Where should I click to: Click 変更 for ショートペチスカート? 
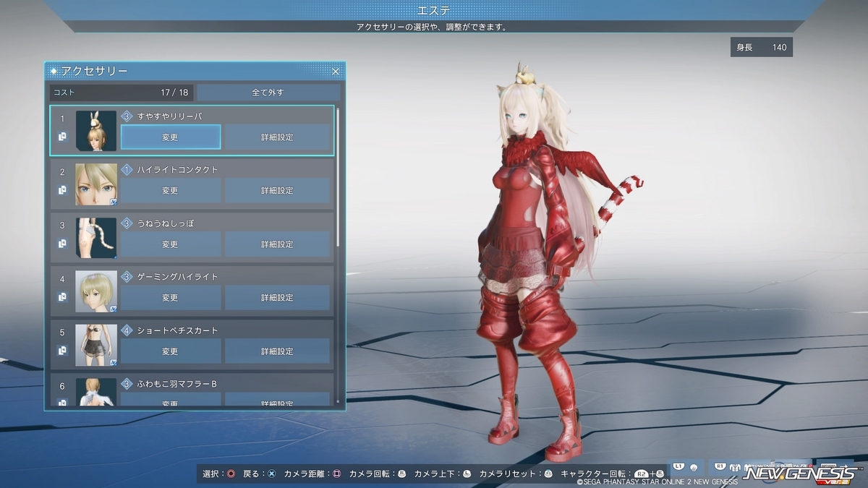(170, 351)
